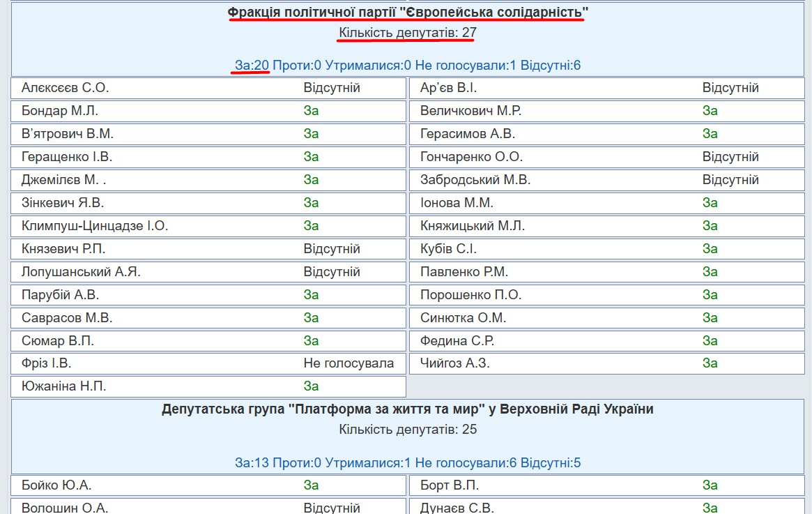Select the "Кількість депутатів: 25" text
The image size is (812, 514).
point(408,430)
